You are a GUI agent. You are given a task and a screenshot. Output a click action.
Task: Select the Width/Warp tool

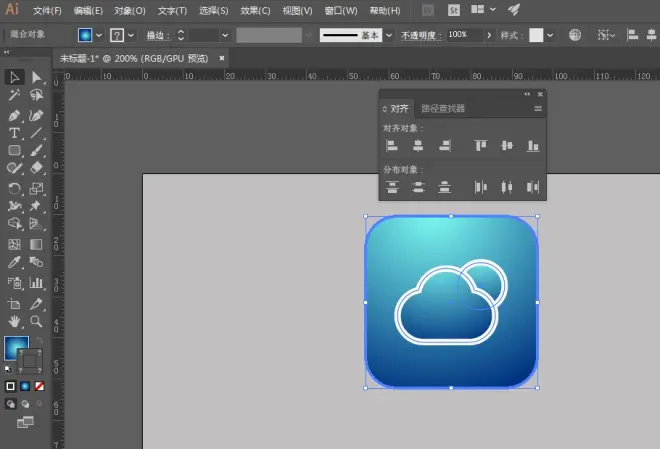coord(14,206)
